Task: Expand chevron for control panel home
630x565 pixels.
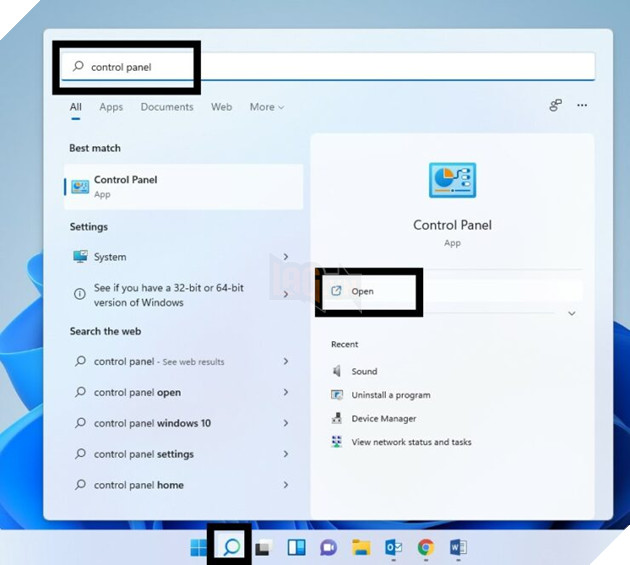Action: coord(286,485)
